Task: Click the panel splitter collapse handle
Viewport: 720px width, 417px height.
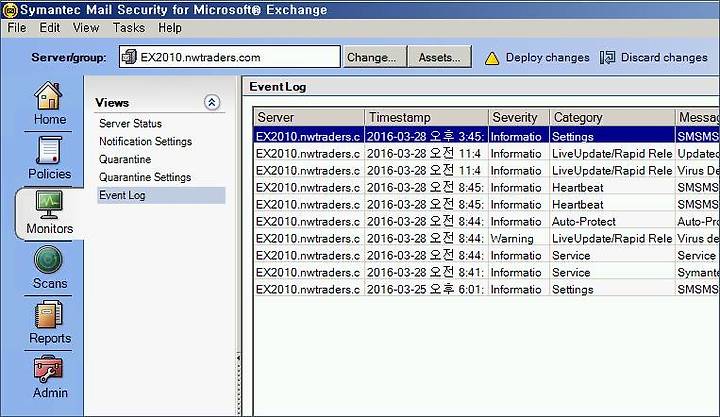Action: [238, 383]
